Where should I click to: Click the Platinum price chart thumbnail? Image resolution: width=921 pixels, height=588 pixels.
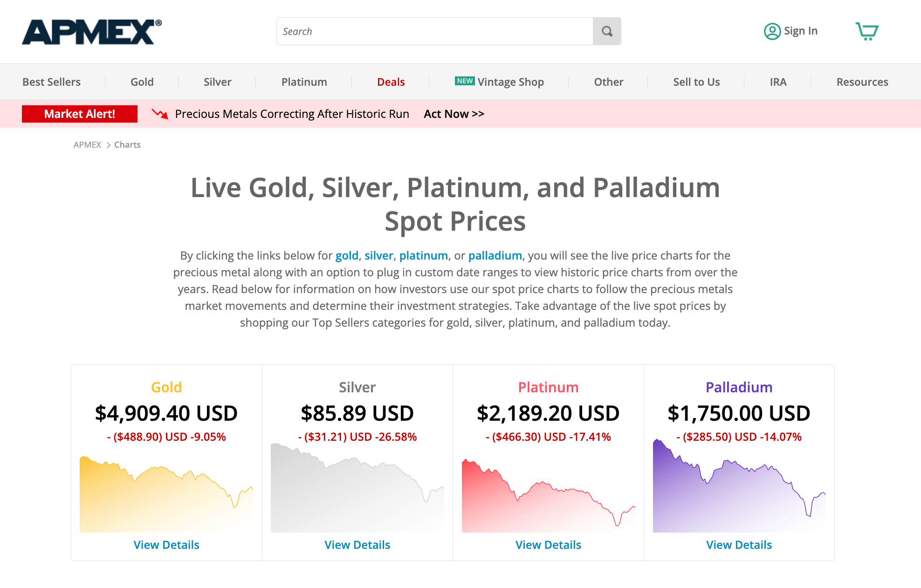point(548,494)
